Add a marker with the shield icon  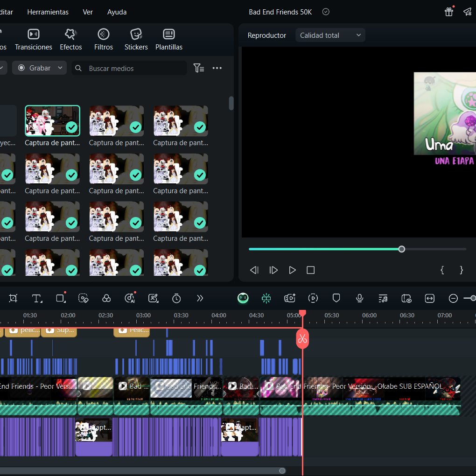336,298
